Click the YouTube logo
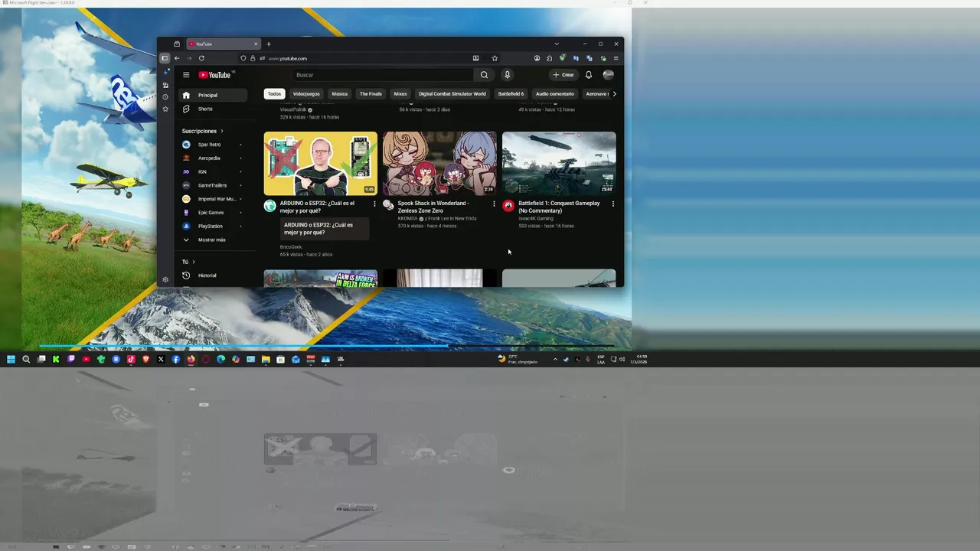The height and width of the screenshot is (551, 980). 215,75
